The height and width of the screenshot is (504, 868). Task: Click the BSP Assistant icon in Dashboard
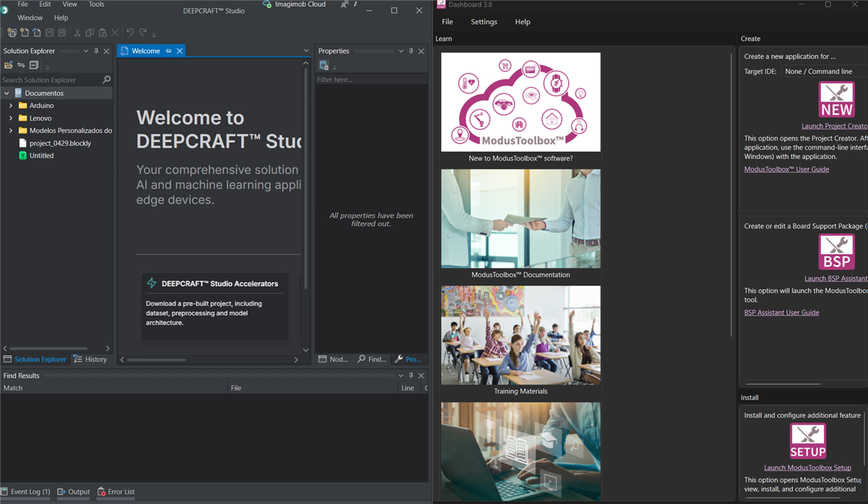[836, 251]
